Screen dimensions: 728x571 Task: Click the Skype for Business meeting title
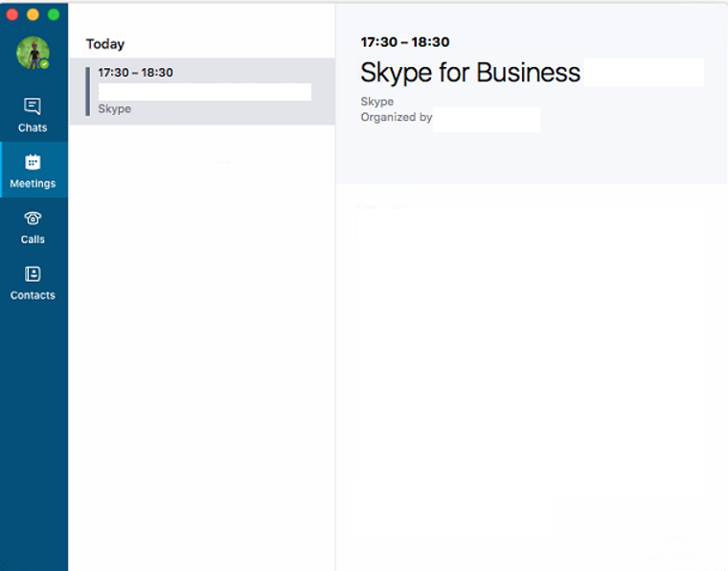tap(469, 73)
